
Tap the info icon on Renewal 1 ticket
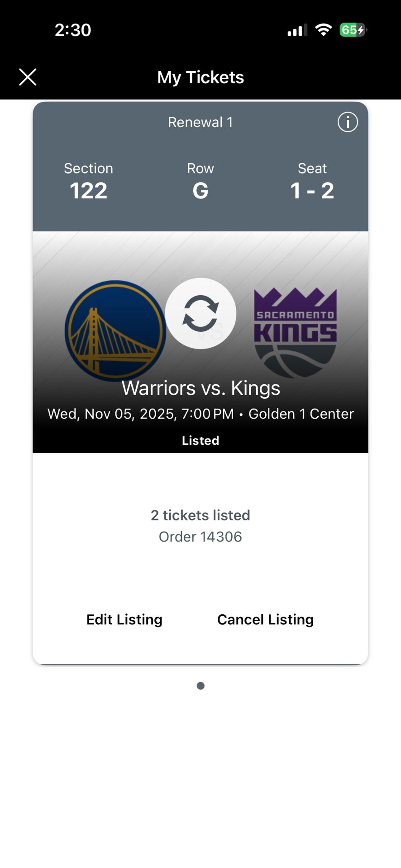348,122
